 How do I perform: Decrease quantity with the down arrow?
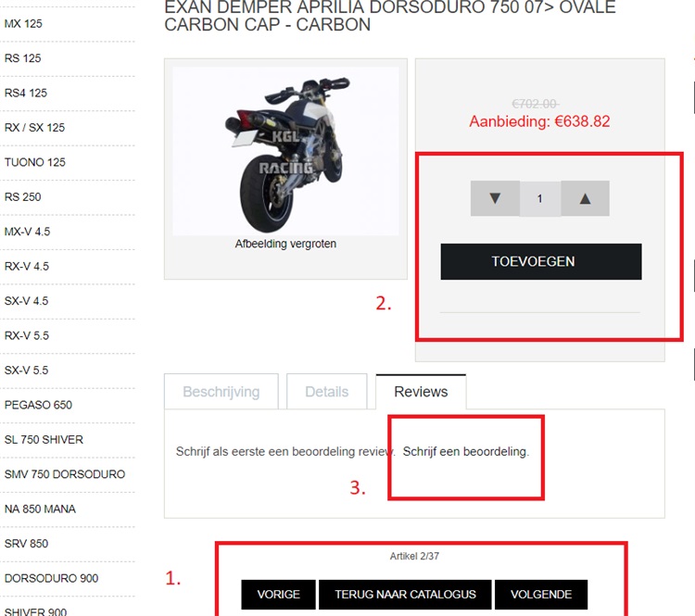495,198
